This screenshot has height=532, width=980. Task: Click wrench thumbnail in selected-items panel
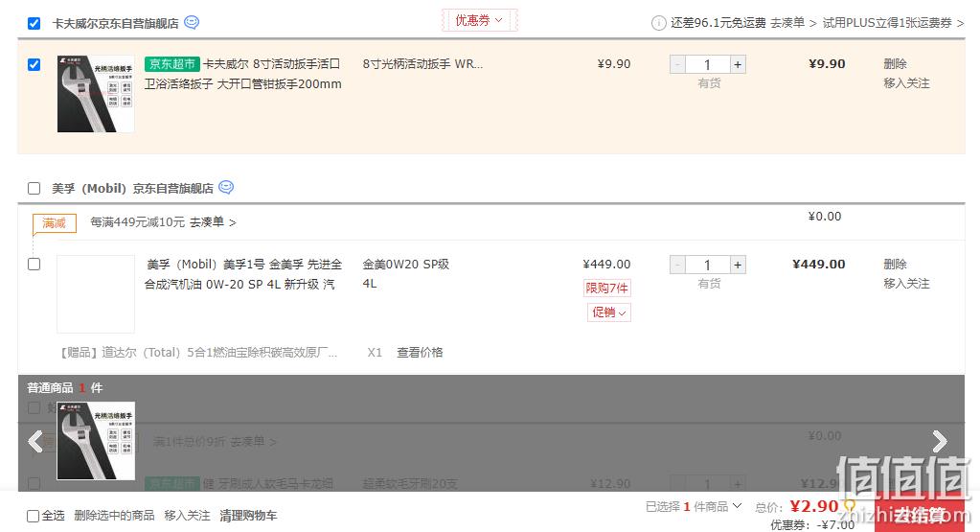coord(96,441)
